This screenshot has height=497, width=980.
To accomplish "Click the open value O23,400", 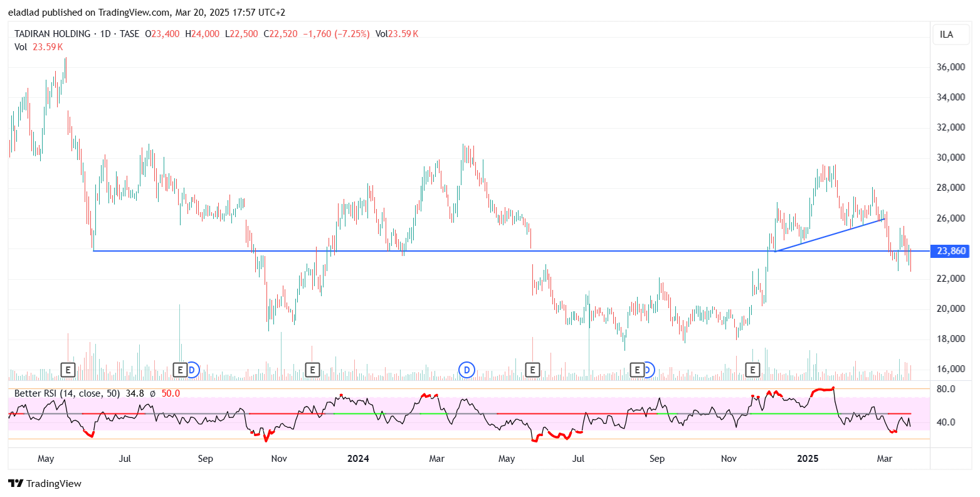I will point(164,34).
